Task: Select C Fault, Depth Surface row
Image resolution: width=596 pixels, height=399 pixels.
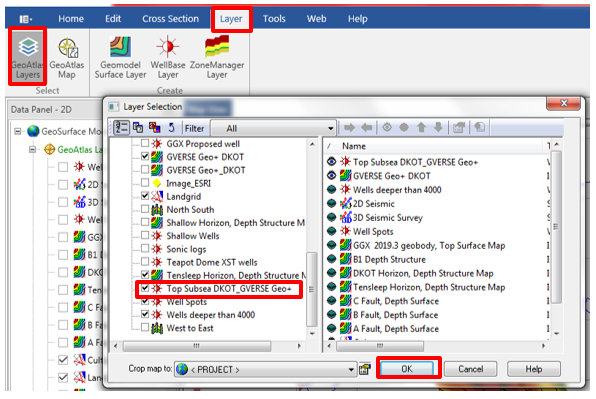Action: click(x=396, y=301)
